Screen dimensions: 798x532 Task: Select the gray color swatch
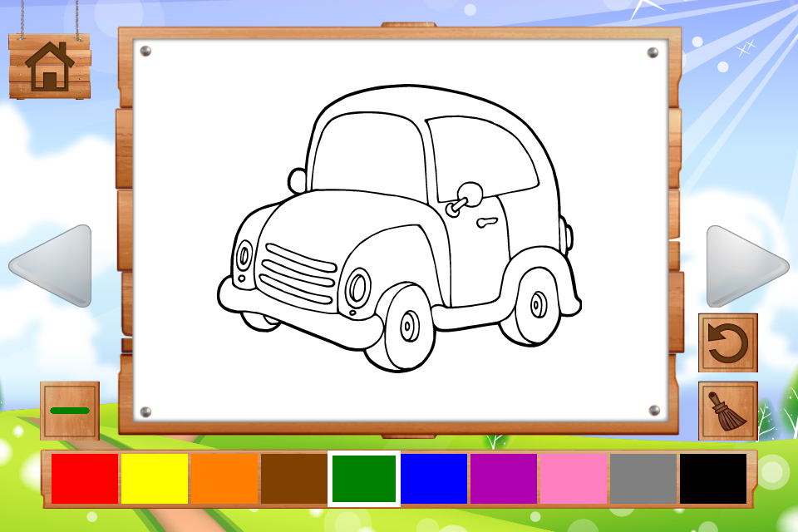(x=643, y=479)
